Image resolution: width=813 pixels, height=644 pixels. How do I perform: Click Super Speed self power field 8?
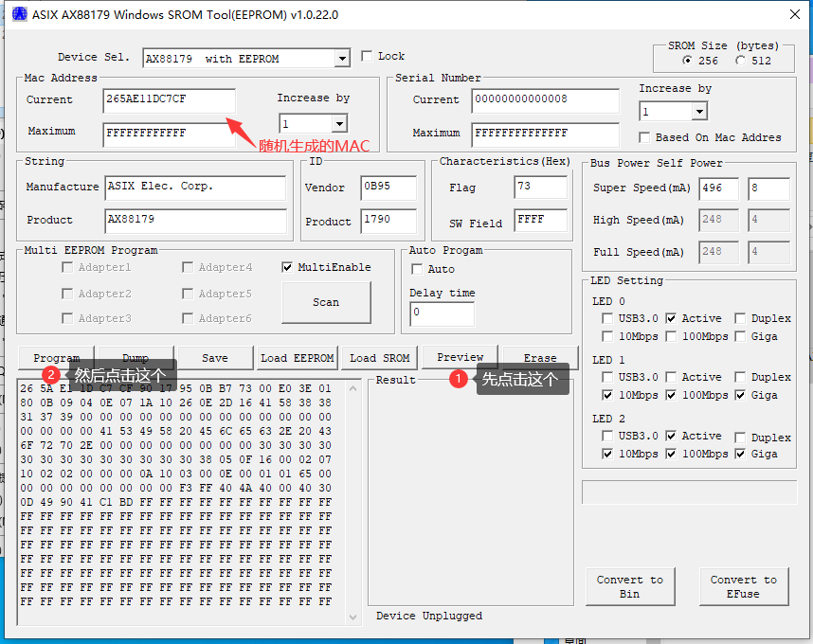768,189
